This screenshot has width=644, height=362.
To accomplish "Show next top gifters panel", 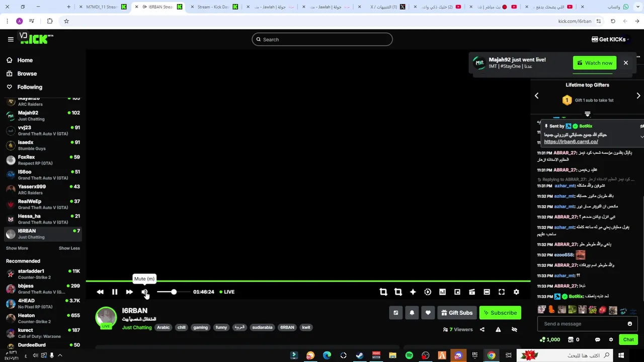I will (x=638, y=96).
